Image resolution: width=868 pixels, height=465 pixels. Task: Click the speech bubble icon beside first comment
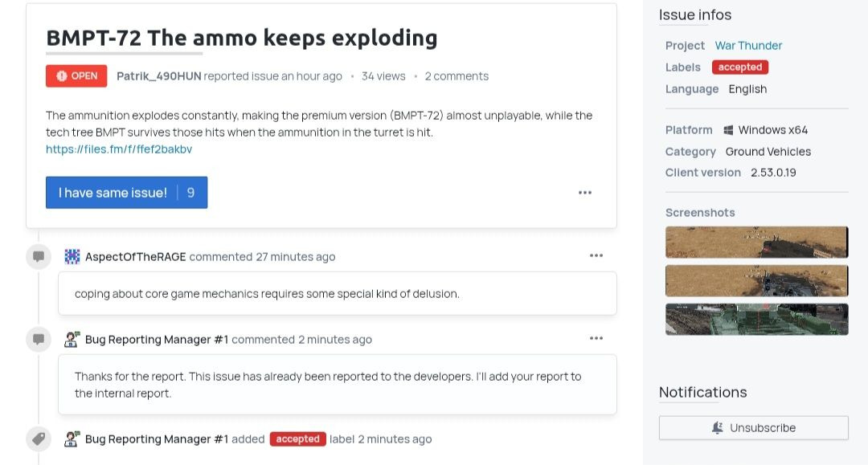(38, 257)
